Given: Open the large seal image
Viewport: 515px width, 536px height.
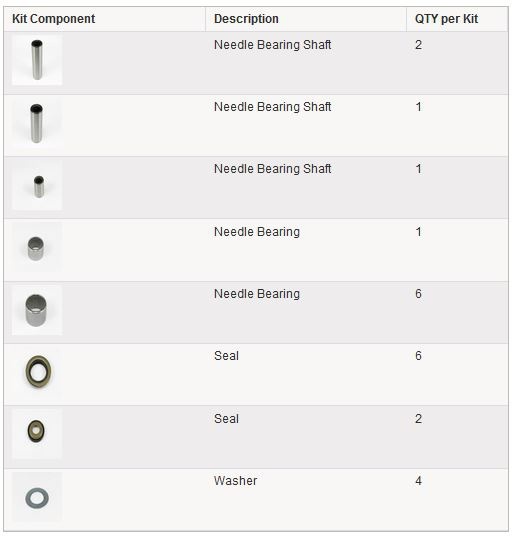Looking at the screenshot, I should tap(37, 372).
